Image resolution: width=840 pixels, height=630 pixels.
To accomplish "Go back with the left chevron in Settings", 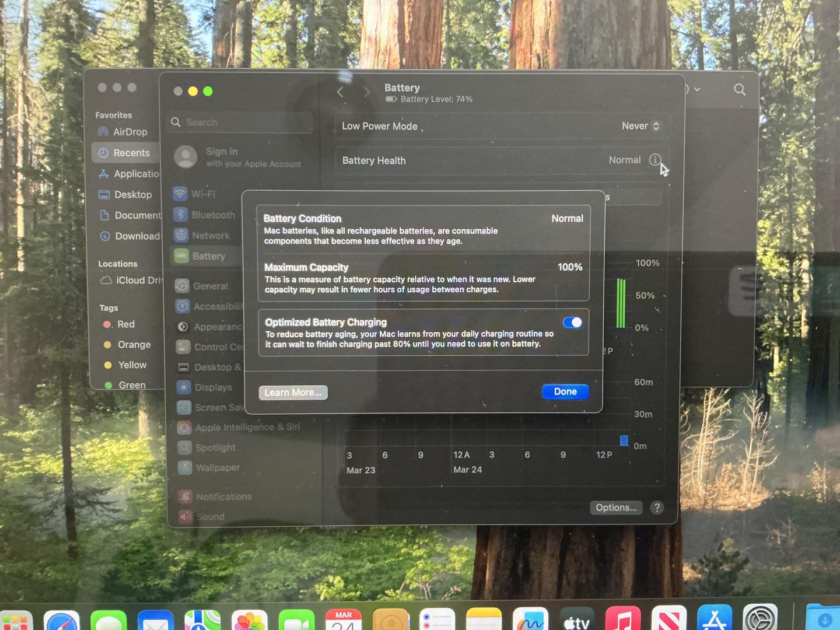I will click(340, 92).
